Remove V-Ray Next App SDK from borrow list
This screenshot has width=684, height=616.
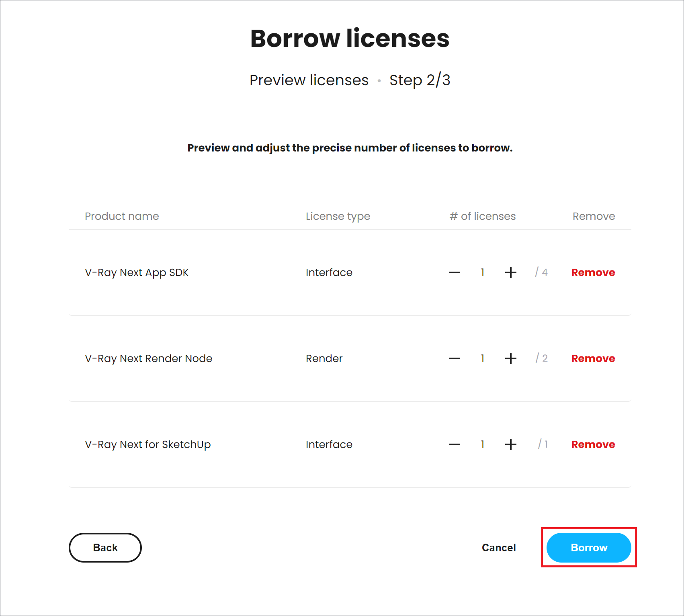pos(593,272)
